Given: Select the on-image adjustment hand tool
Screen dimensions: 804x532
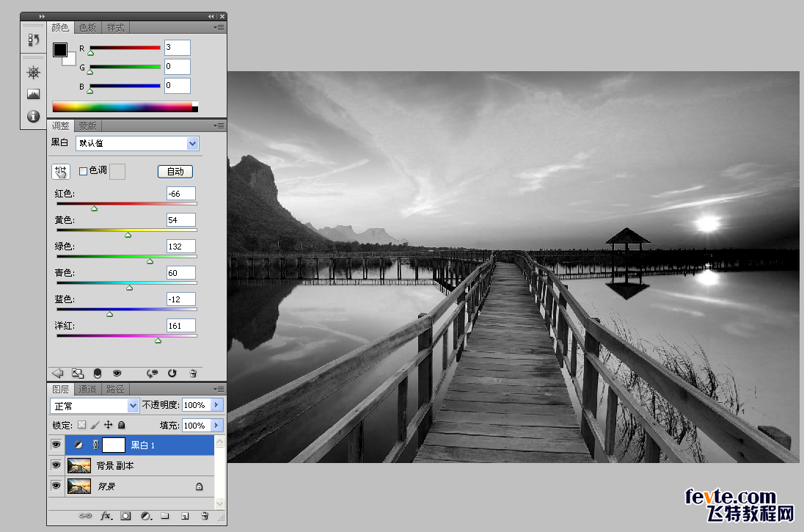Looking at the screenshot, I should point(60,171).
